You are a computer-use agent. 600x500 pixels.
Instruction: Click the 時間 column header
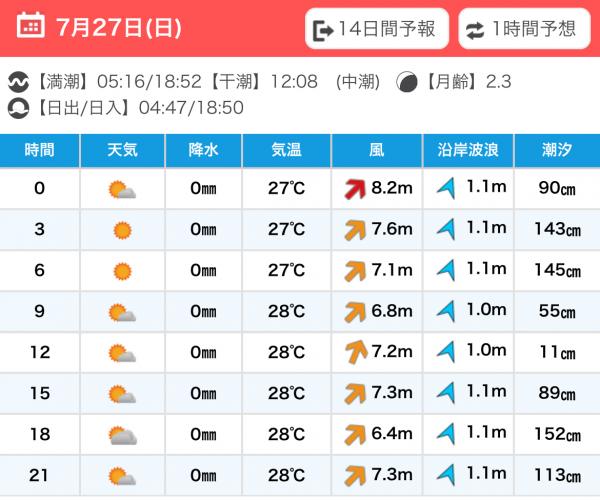(x=39, y=150)
